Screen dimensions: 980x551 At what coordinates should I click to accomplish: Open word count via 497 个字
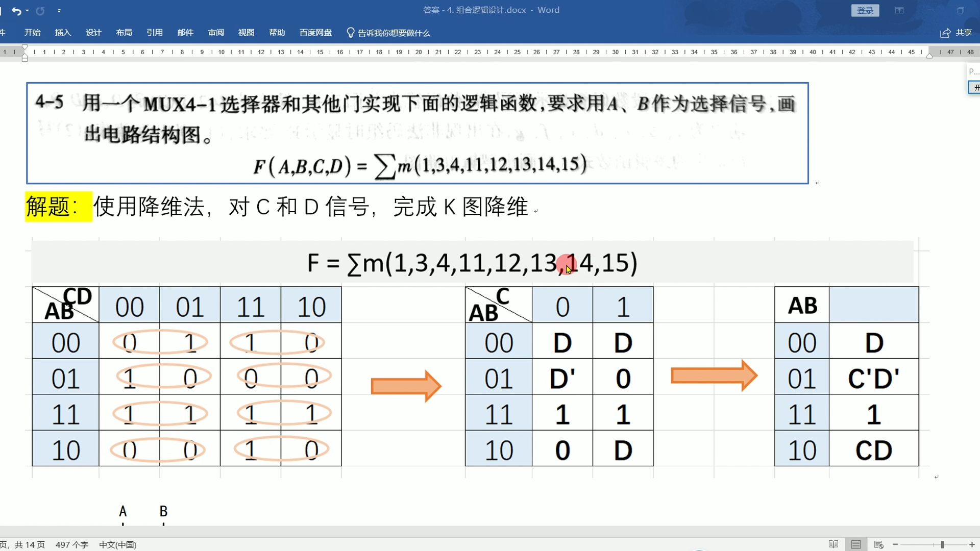[71, 545]
